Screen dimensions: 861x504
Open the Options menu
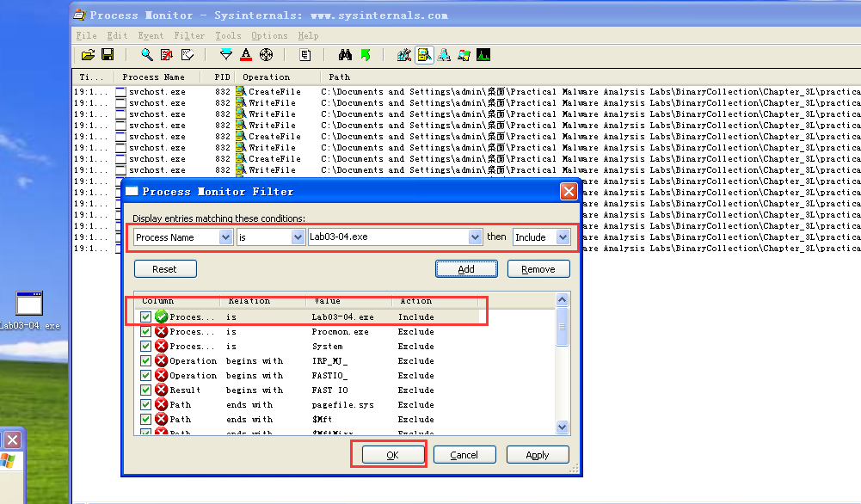point(269,35)
